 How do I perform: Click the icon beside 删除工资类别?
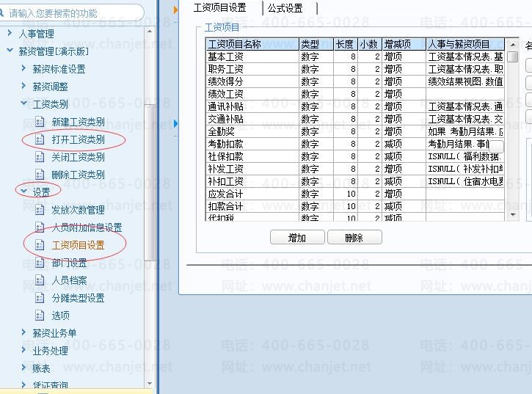click(x=40, y=175)
